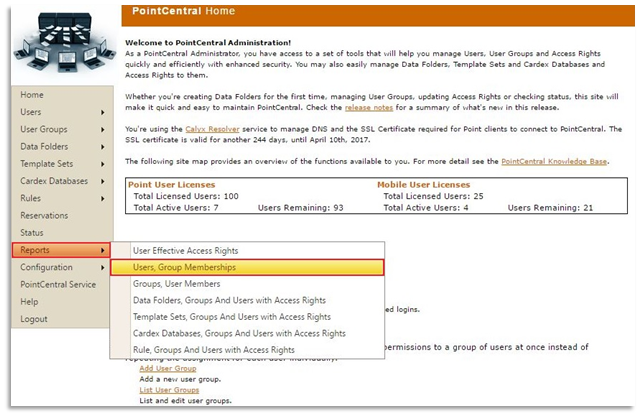Click List User Groups link
Viewport: 640px width, 417px height.
(169, 390)
